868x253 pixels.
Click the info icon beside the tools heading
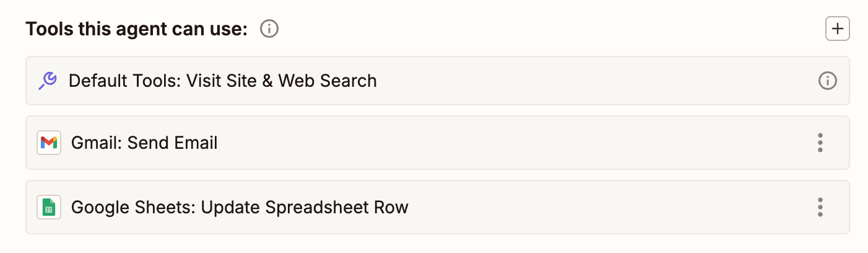tap(269, 29)
